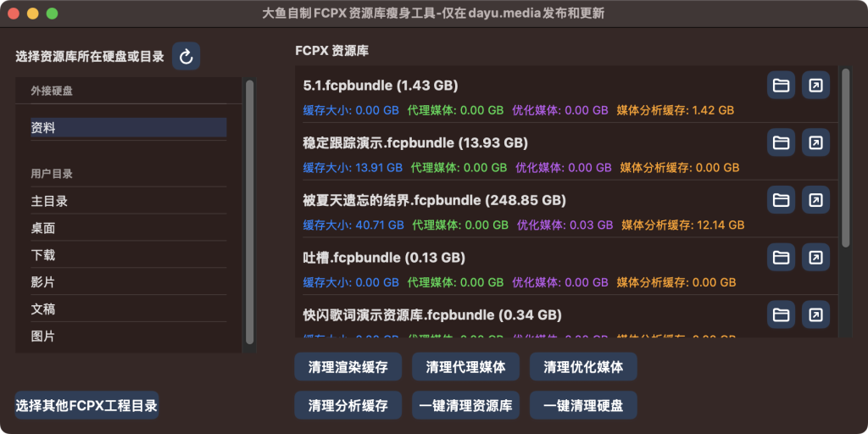868x434 pixels.
Task: Click the 清理渲染缓存 button
Action: tap(348, 366)
